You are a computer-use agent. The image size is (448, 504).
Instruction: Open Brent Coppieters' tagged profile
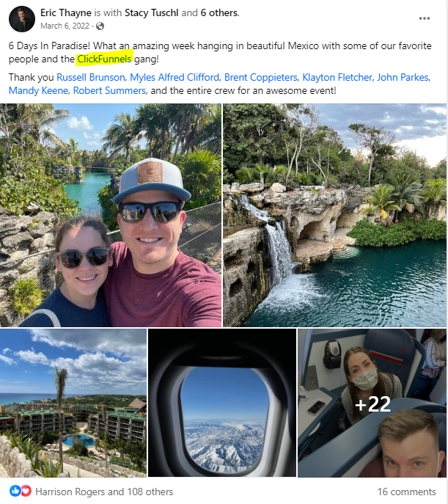click(261, 78)
